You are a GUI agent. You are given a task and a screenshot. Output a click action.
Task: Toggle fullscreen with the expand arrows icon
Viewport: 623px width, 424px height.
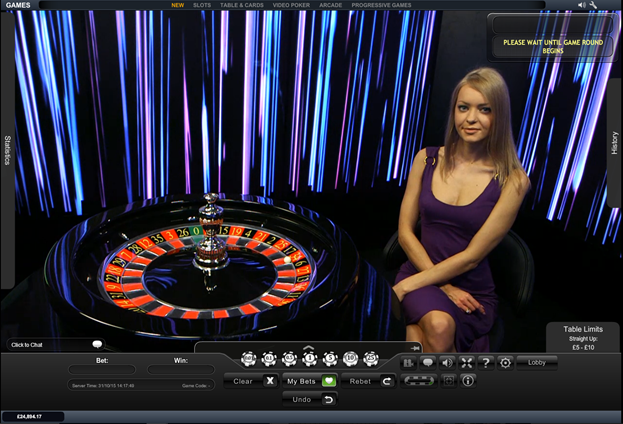coord(466,362)
